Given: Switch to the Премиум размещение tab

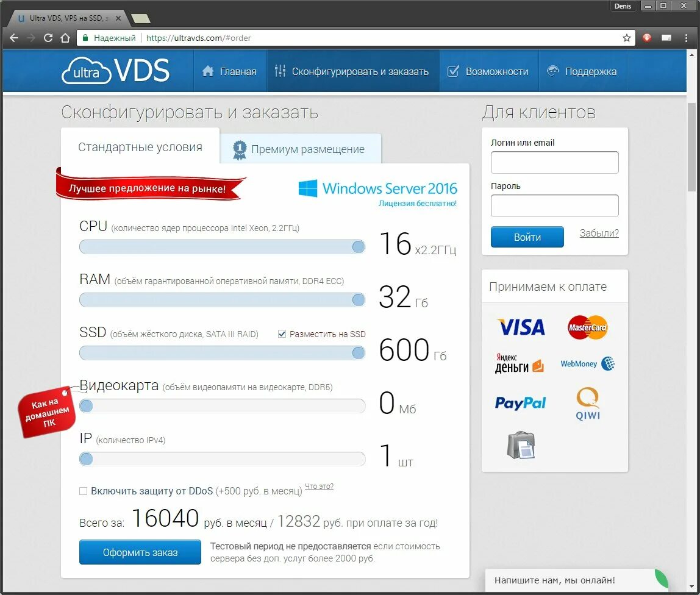Looking at the screenshot, I should coord(301,149).
